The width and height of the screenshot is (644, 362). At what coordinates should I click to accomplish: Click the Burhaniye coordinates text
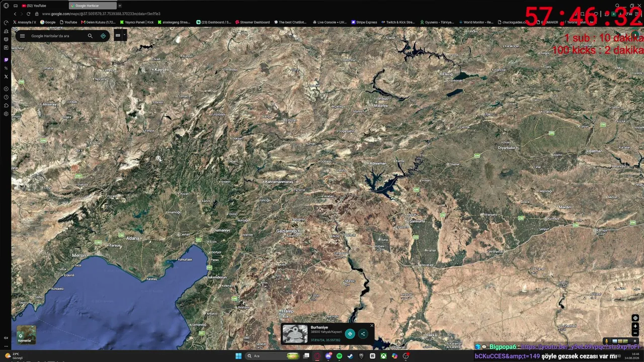click(326, 340)
